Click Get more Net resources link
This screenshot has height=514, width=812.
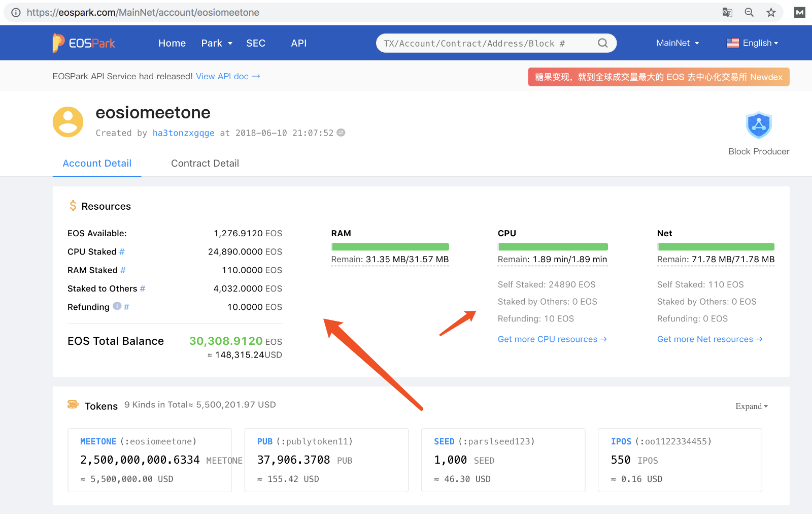tap(710, 339)
